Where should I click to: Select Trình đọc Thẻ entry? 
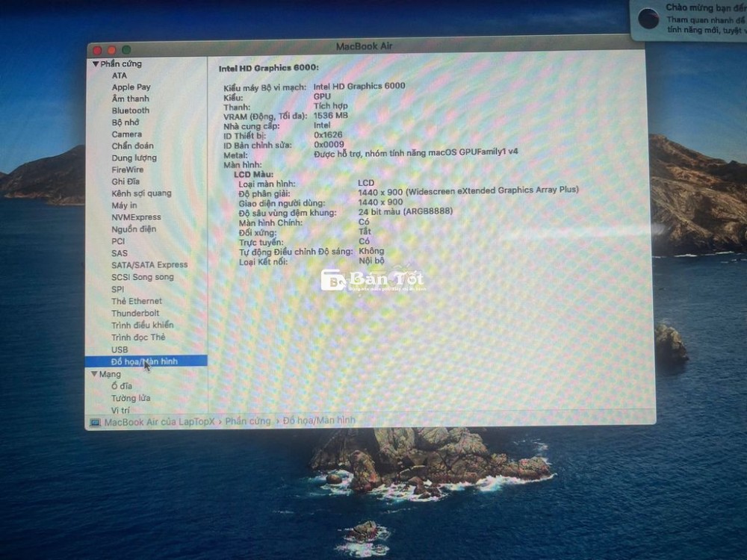pyautogui.click(x=138, y=337)
